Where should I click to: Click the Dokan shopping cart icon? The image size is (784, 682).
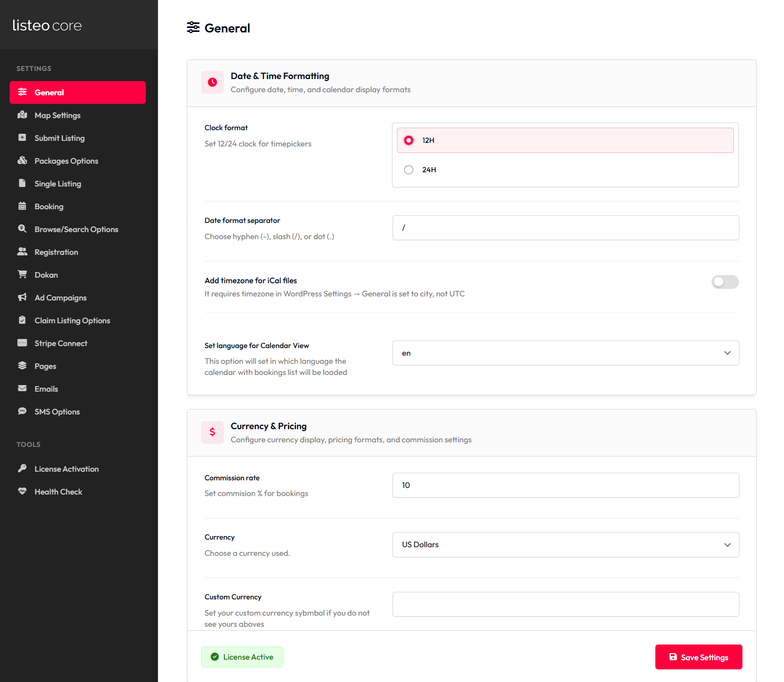tap(22, 275)
